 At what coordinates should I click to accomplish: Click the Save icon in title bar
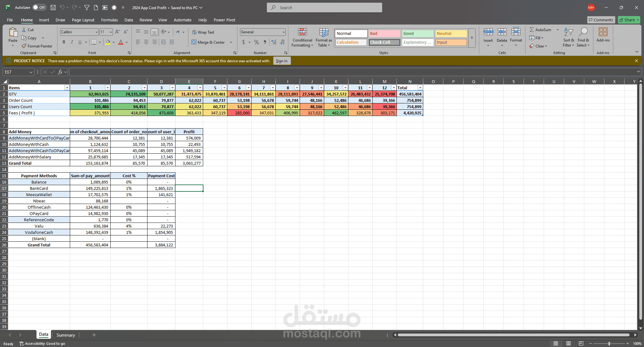pos(53,8)
